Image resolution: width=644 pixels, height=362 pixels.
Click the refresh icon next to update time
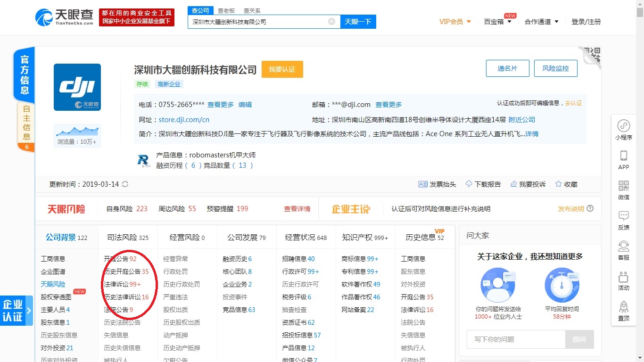(x=125, y=184)
